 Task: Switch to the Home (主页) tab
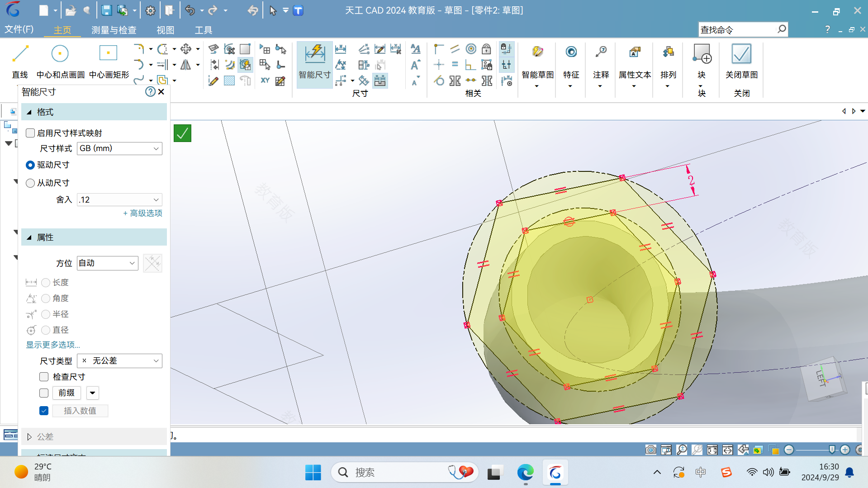click(62, 30)
